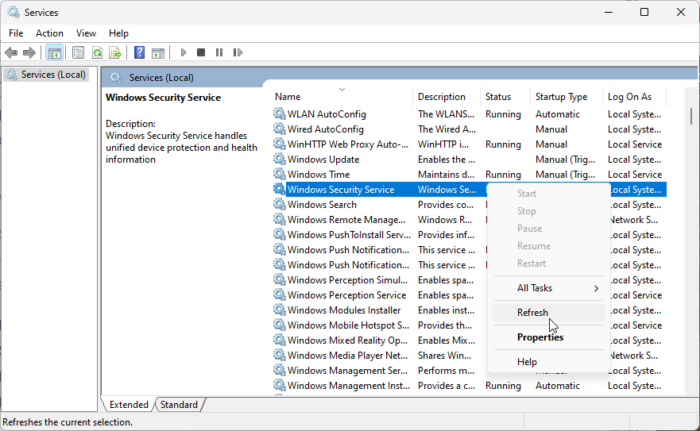
Task: Click gear icon beside Windows Modules Installer
Action: pos(279,310)
